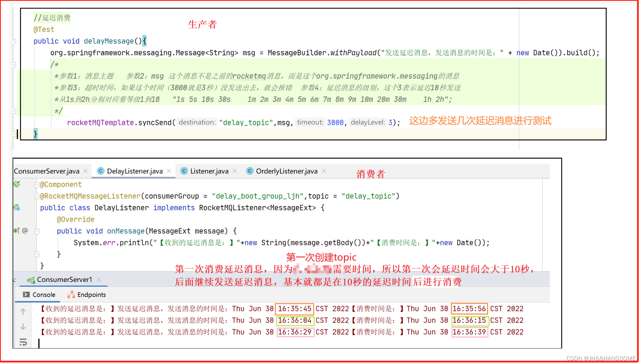Click the consume time 16:36:39 in console
The image size is (641, 364).
tap(469, 332)
